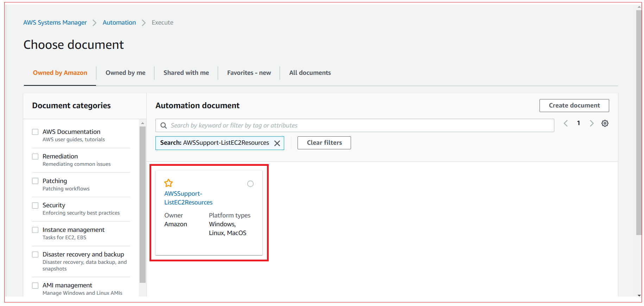Open the Favorites - new tab
Viewport: 644px width, 306px height.
pos(249,73)
